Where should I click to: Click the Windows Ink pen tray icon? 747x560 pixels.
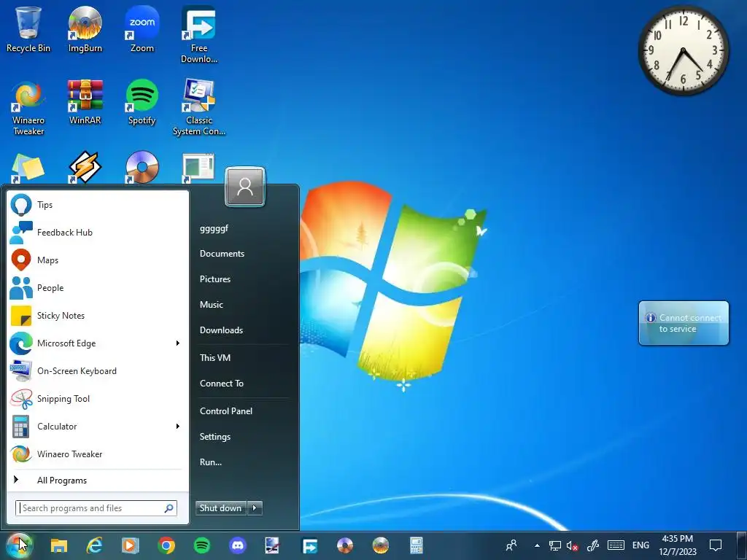[x=592, y=545]
